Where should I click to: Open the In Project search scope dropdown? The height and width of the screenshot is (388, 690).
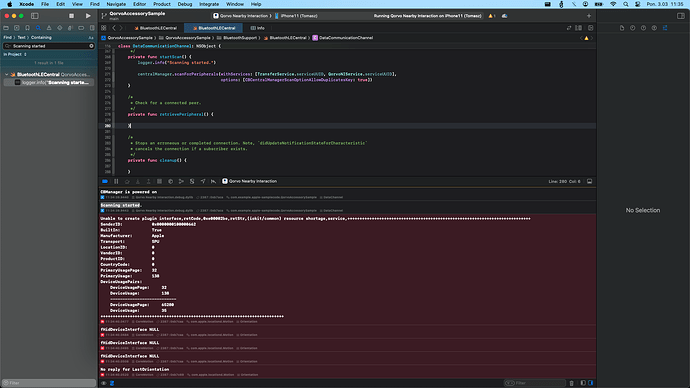coord(15,54)
